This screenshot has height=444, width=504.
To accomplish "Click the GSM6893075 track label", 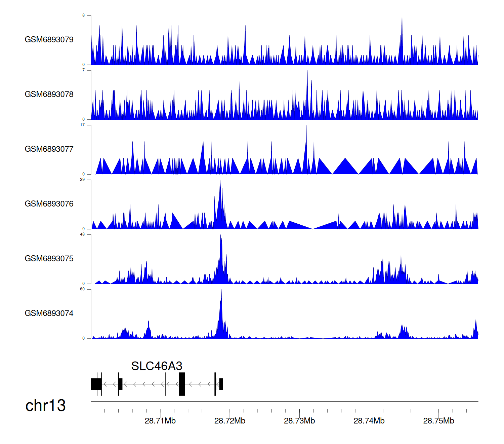I will coord(49,259).
